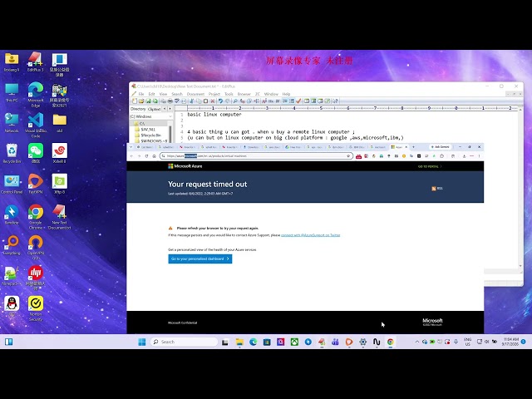Select the Xshell 8 desktop icon
The image size is (532, 399).
click(x=59, y=153)
